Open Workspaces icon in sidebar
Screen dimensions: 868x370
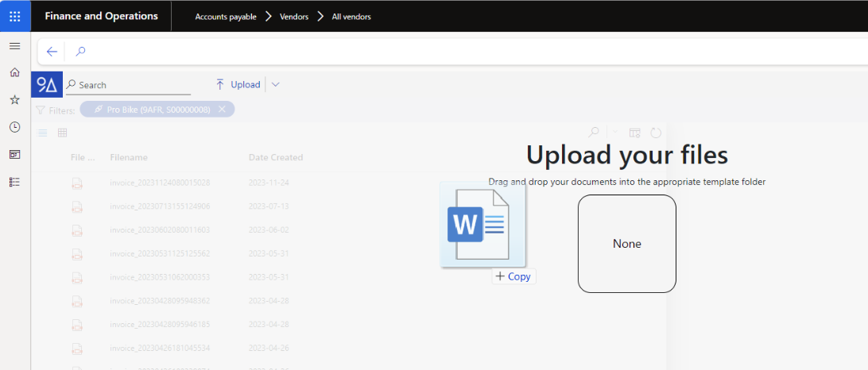pyautogui.click(x=14, y=154)
